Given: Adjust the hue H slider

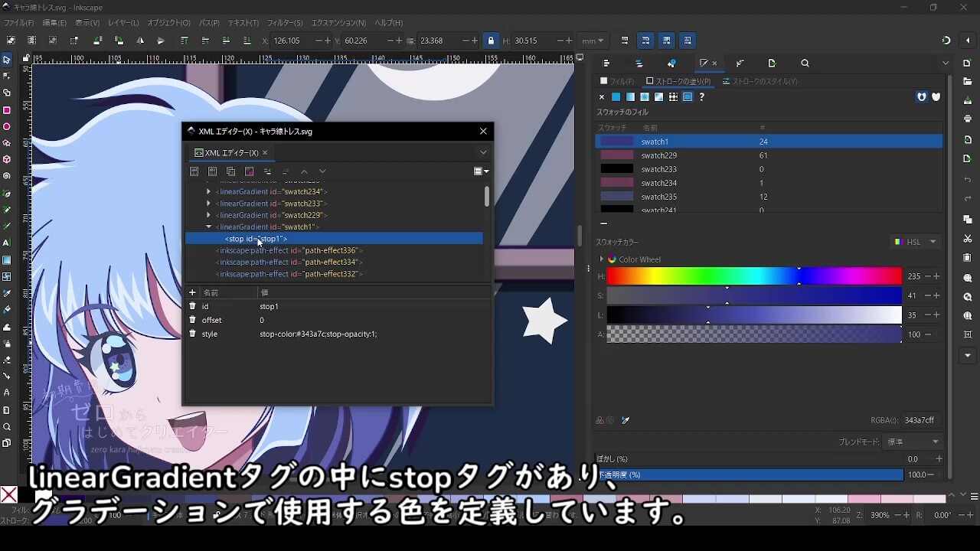Looking at the screenshot, I should point(754,276).
